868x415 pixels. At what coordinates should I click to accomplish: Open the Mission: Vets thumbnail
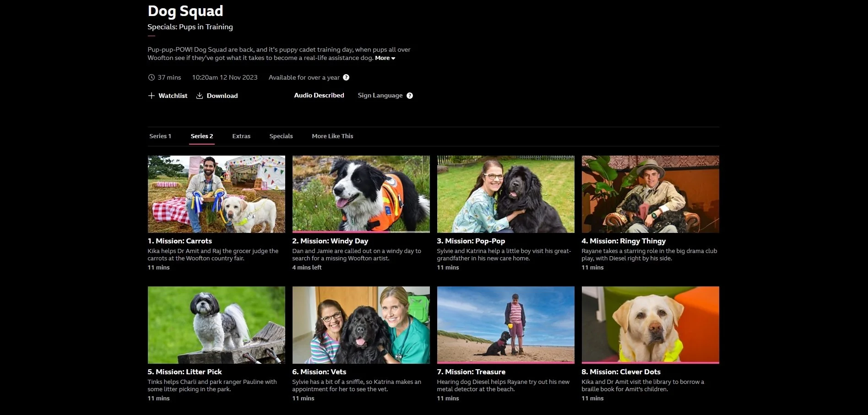(x=361, y=325)
